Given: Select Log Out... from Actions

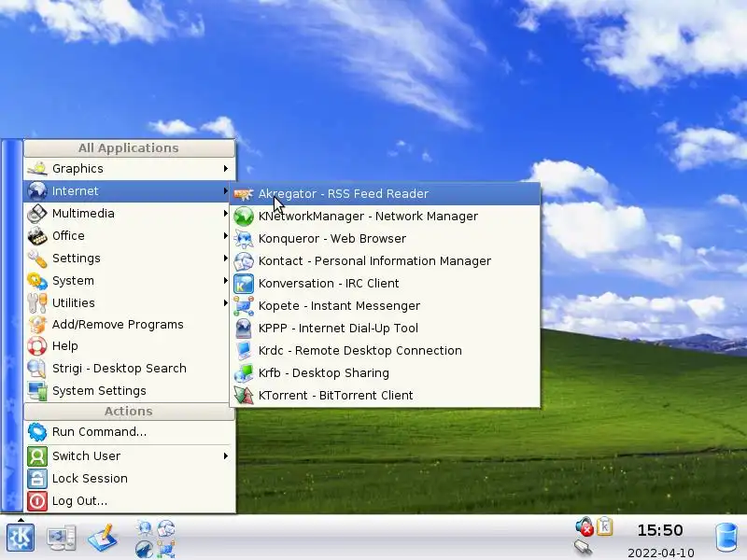Looking at the screenshot, I should pos(129,501).
